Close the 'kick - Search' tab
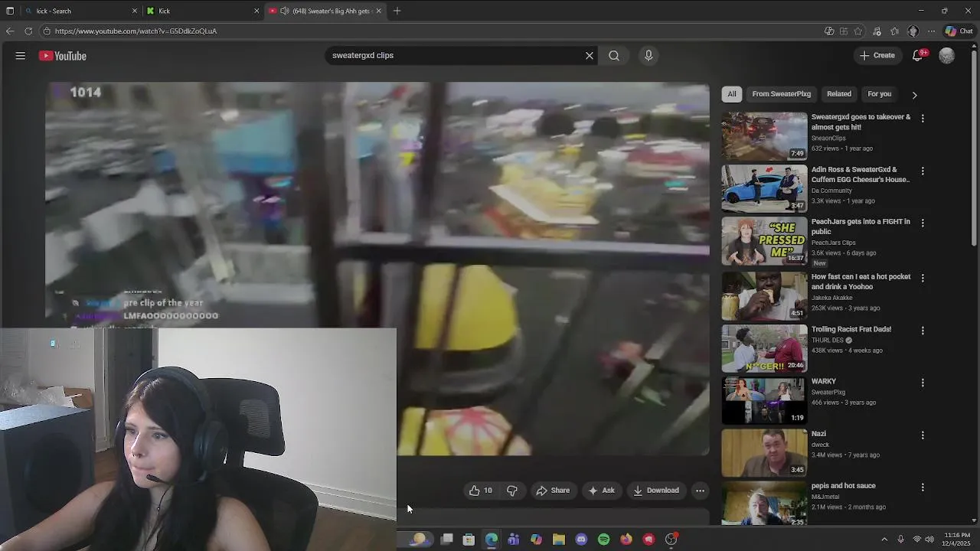The width and height of the screenshot is (980, 551). pyautogui.click(x=135, y=11)
